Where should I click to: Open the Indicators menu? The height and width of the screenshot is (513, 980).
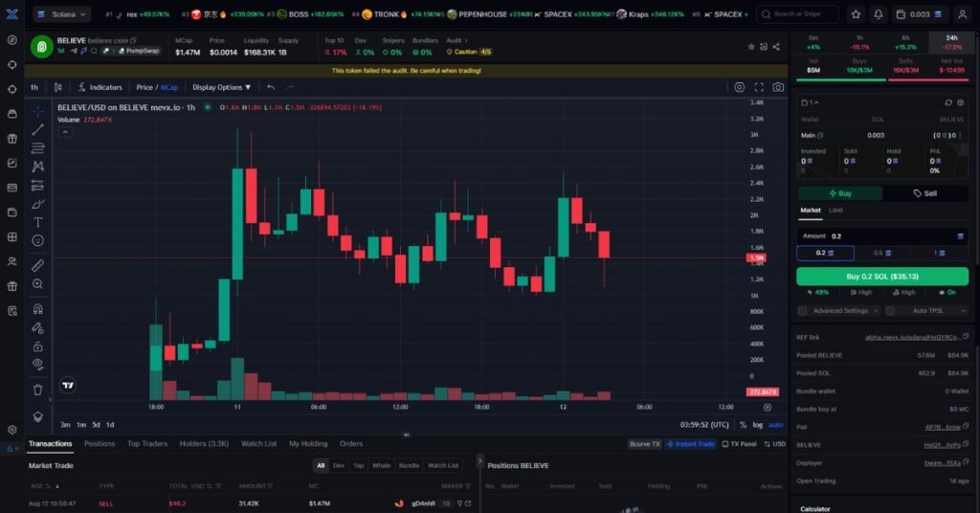coord(100,87)
